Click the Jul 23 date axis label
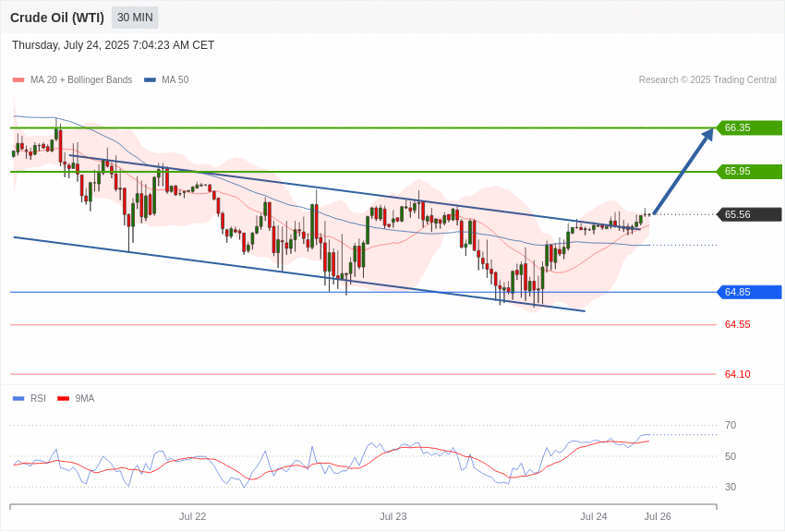 click(393, 516)
